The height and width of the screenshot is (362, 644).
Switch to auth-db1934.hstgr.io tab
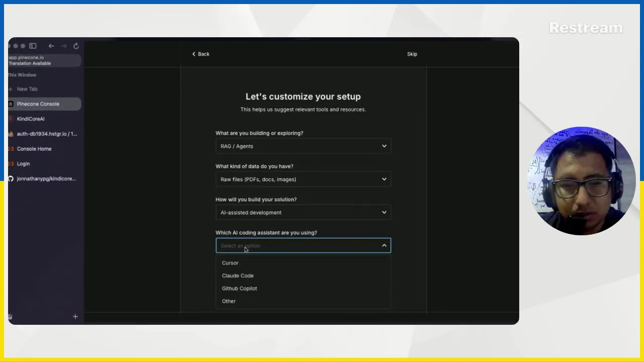[44, 134]
